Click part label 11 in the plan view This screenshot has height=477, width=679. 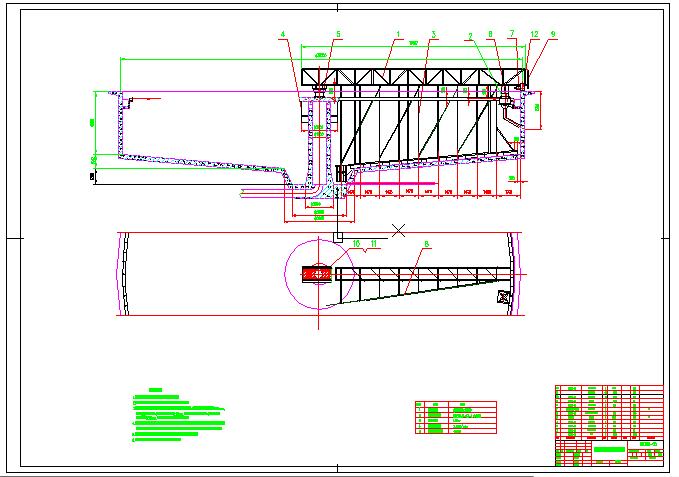pos(373,244)
